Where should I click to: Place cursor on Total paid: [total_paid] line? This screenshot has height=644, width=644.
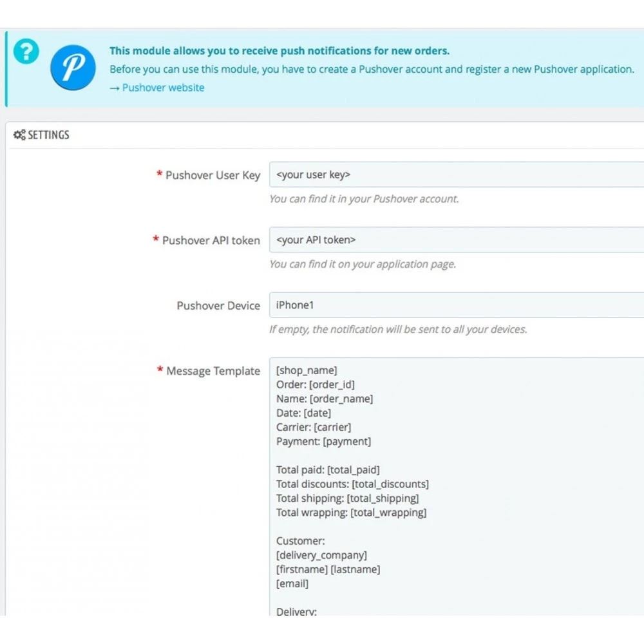tap(328, 470)
